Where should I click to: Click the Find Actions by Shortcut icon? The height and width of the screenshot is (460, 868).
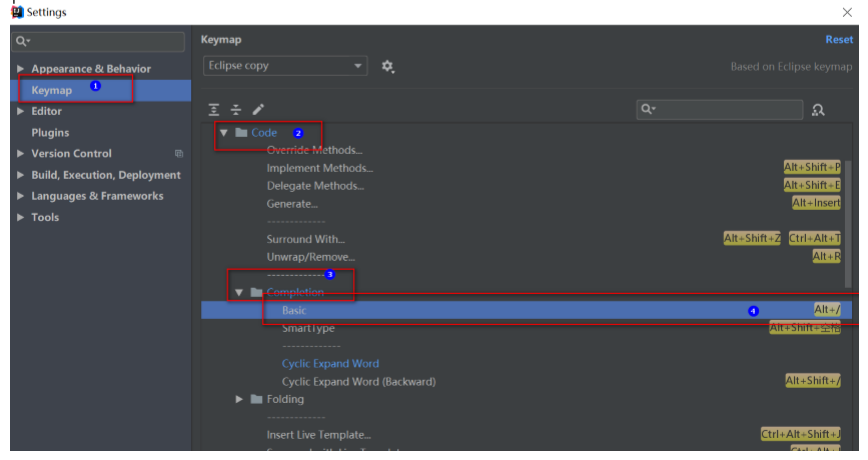(818, 110)
